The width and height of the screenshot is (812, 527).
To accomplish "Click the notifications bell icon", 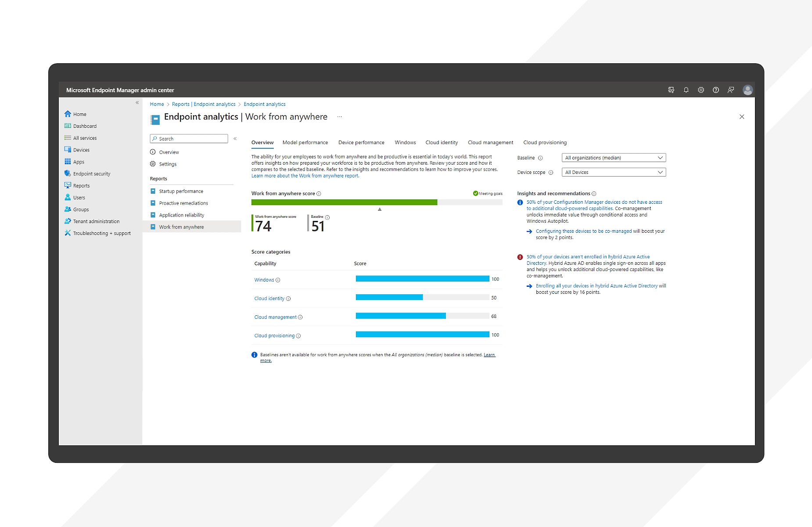I will tap(686, 90).
